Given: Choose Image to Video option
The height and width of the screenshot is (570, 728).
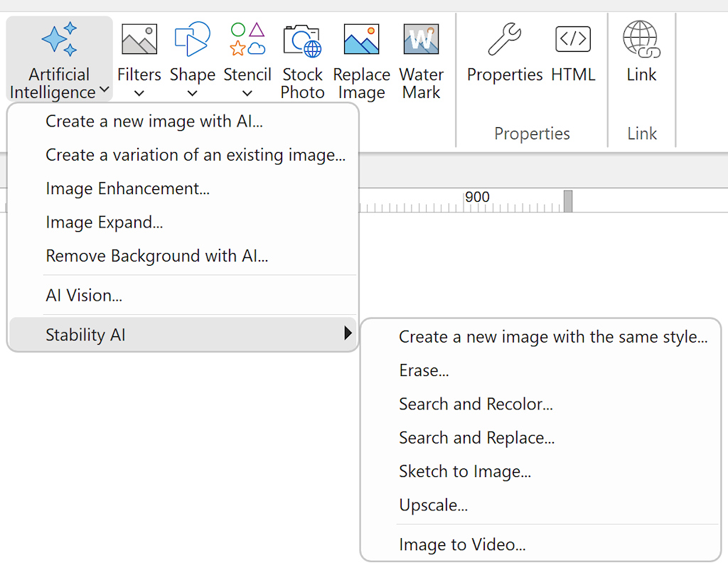Looking at the screenshot, I should coord(462,545).
